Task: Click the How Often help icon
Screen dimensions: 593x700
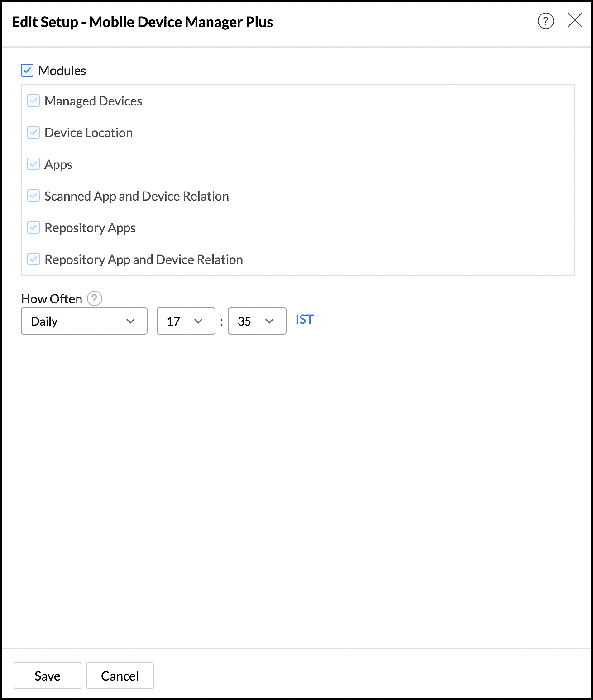Action: (x=94, y=298)
